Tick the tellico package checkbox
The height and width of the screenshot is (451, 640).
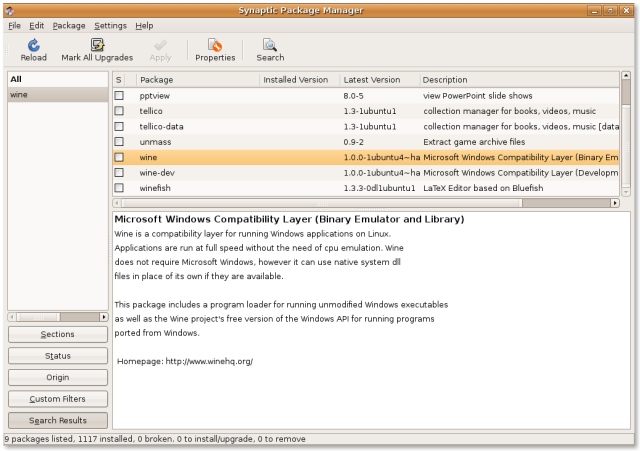click(119, 111)
